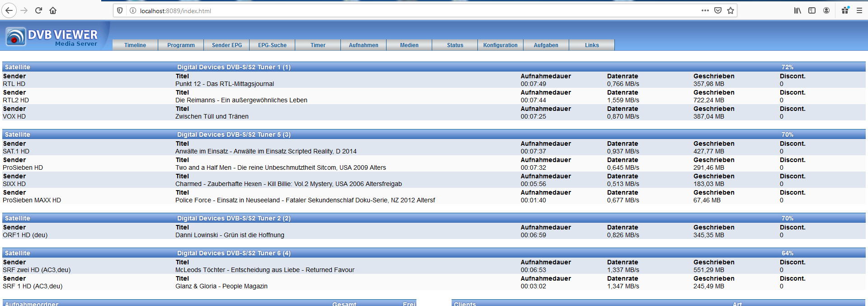Open the Firefox account icon
Viewport: 868px width, 306px height.
(826, 10)
